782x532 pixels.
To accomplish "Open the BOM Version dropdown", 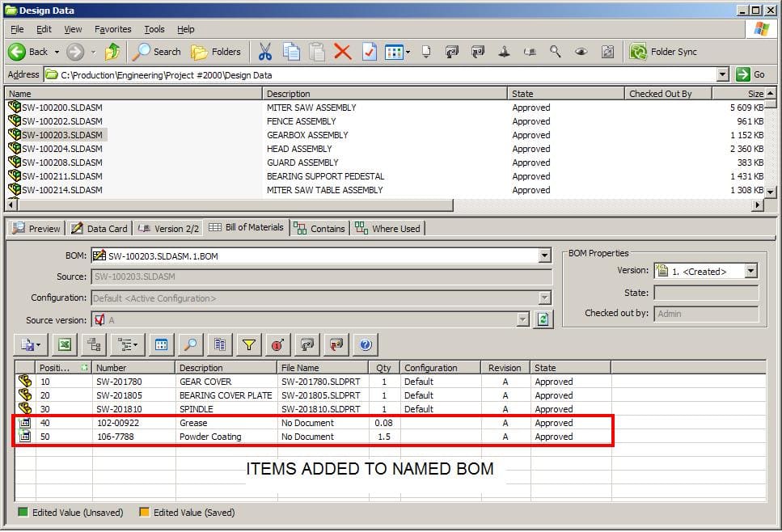I will click(750, 272).
